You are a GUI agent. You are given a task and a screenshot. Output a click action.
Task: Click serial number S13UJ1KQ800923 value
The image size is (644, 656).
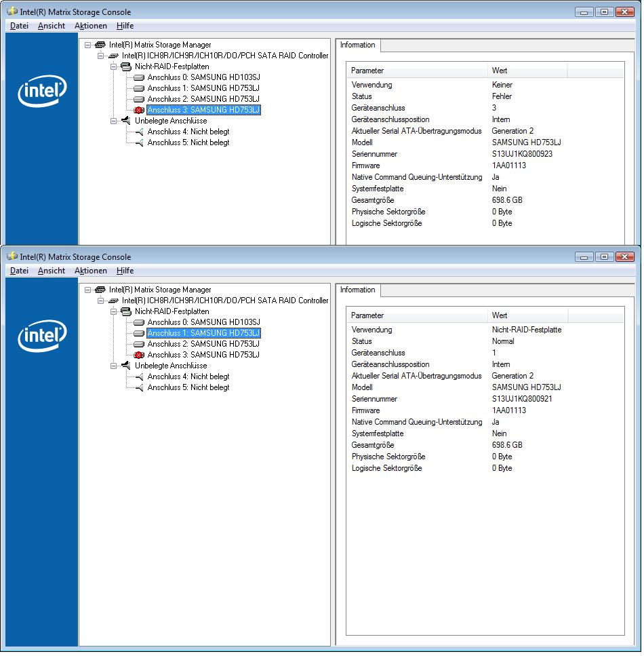[522, 154]
